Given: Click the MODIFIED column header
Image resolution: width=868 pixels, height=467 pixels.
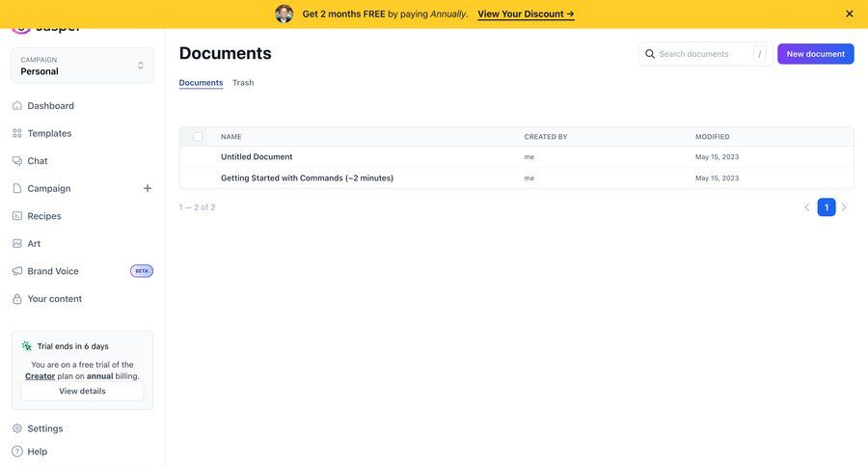Looking at the screenshot, I should tap(712, 136).
